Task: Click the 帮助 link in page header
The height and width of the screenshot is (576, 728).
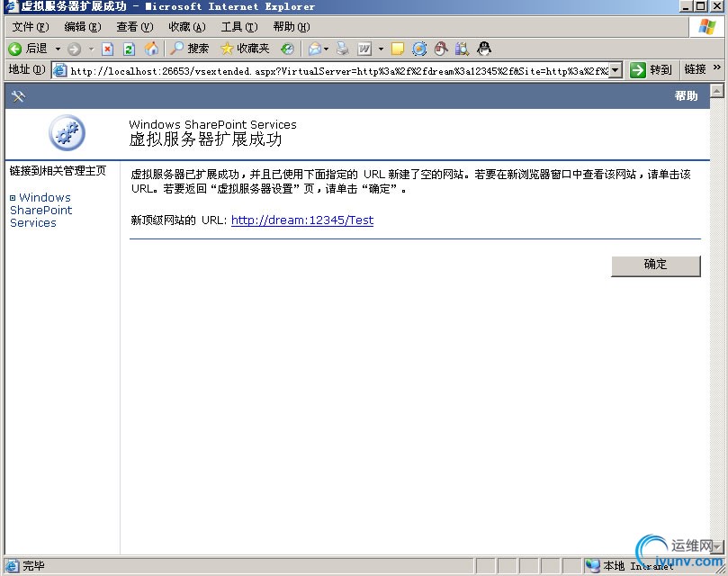Action: coord(686,96)
